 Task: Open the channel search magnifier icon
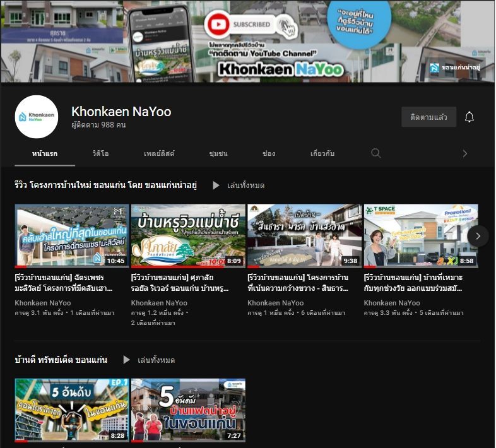coord(376,153)
